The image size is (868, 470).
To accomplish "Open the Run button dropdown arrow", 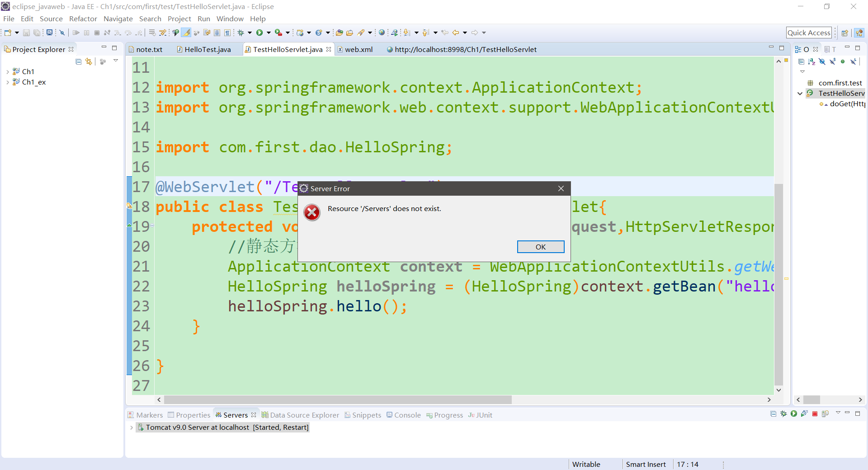I will click(269, 33).
